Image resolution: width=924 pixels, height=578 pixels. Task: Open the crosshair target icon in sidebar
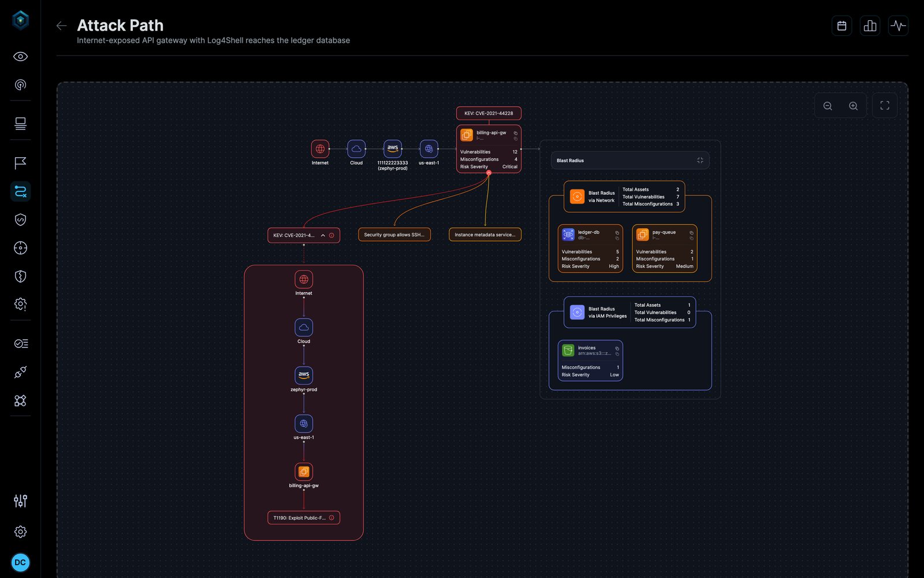click(x=20, y=248)
